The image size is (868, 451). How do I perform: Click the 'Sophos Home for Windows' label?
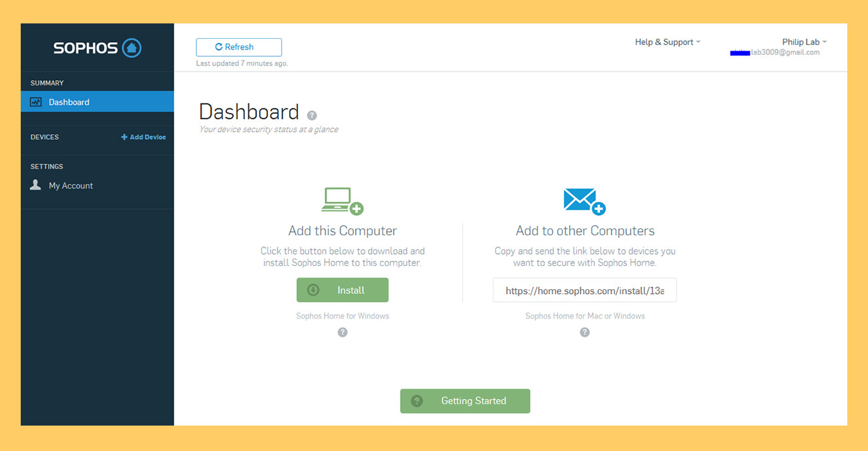pyautogui.click(x=343, y=315)
